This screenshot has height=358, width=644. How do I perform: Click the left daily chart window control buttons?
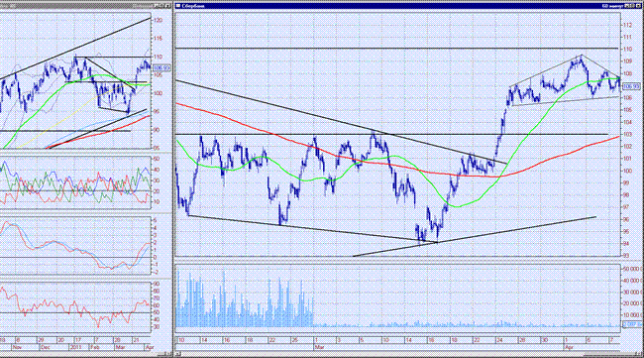tap(161, 6)
